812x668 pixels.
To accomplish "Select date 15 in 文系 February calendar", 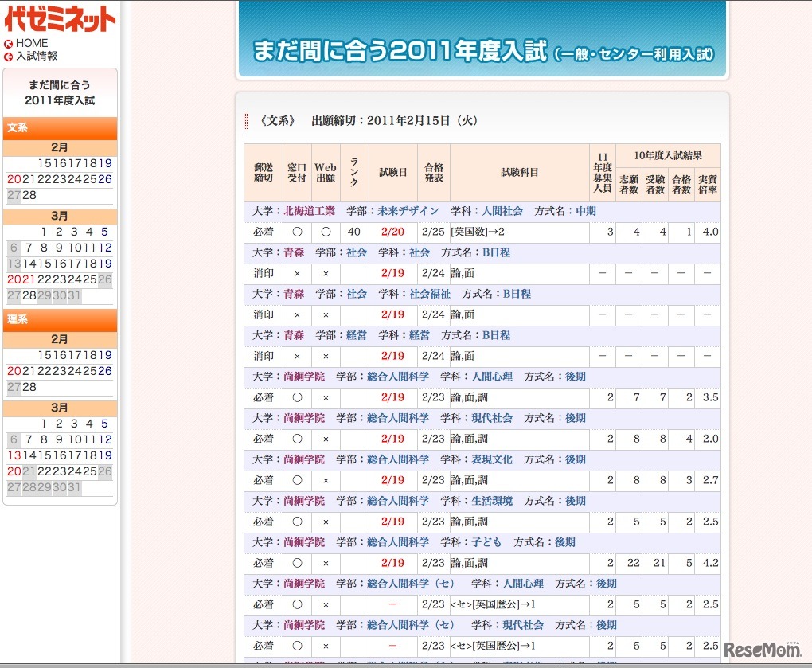I will pos(45,163).
